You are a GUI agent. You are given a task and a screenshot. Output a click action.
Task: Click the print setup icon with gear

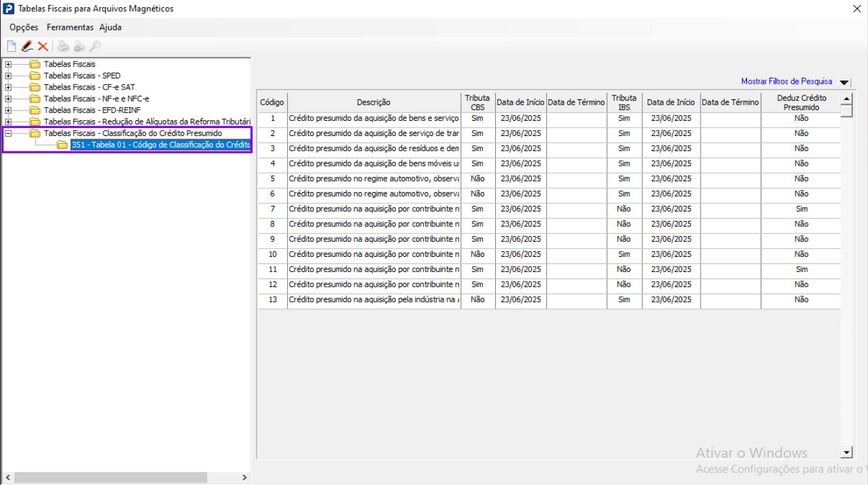[x=79, y=46]
